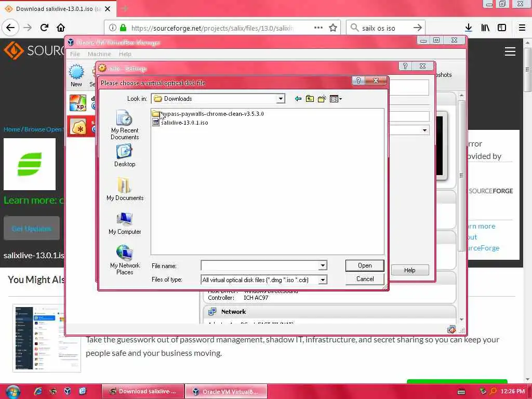Click the File name input field
The image size is (532, 399).
[x=260, y=265]
